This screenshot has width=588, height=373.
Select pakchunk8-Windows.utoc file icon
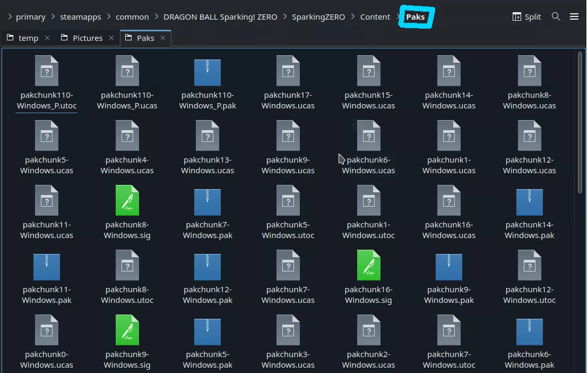(x=127, y=265)
